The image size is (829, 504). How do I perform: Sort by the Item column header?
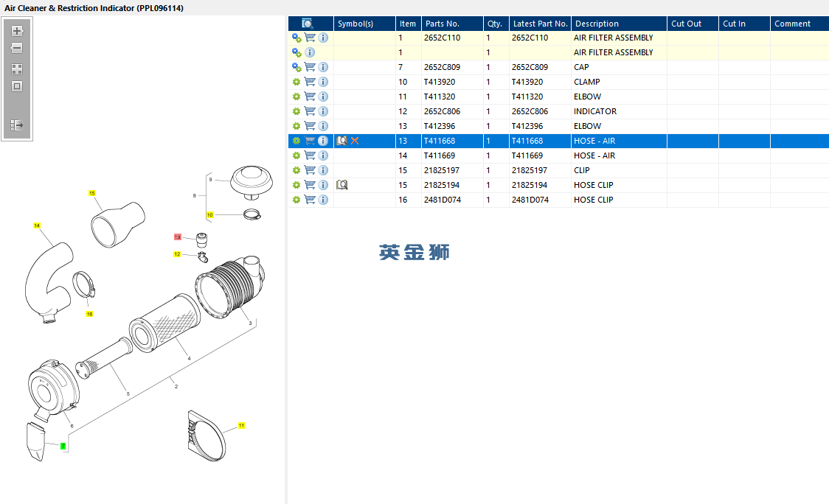pyautogui.click(x=408, y=24)
